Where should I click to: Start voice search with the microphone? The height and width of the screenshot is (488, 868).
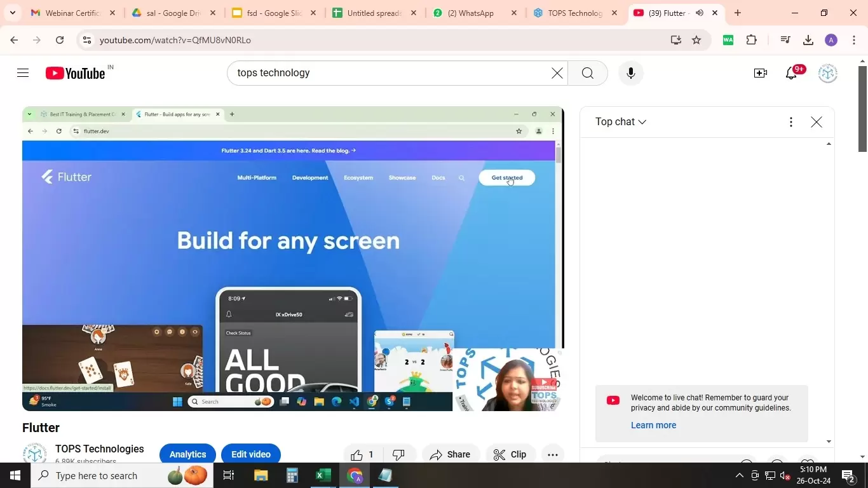[x=631, y=73]
